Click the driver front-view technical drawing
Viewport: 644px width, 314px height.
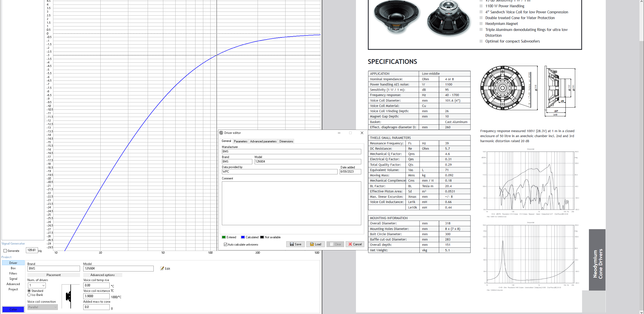pyautogui.click(x=502, y=88)
